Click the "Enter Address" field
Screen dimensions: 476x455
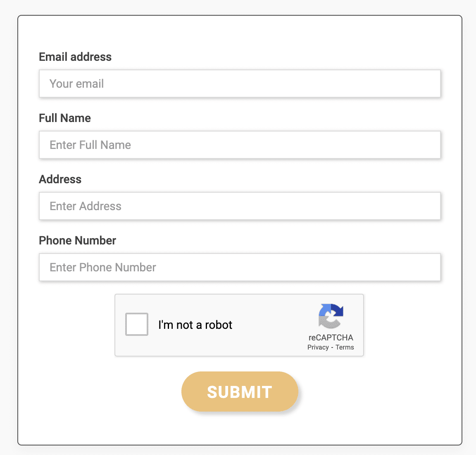(x=240, y=206)
